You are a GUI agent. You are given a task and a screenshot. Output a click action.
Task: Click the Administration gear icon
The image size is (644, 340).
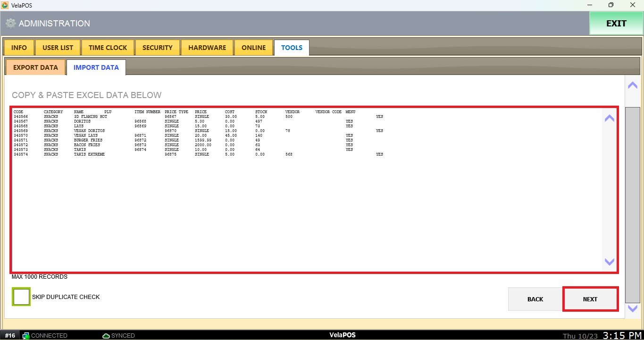tap(10, 24)
